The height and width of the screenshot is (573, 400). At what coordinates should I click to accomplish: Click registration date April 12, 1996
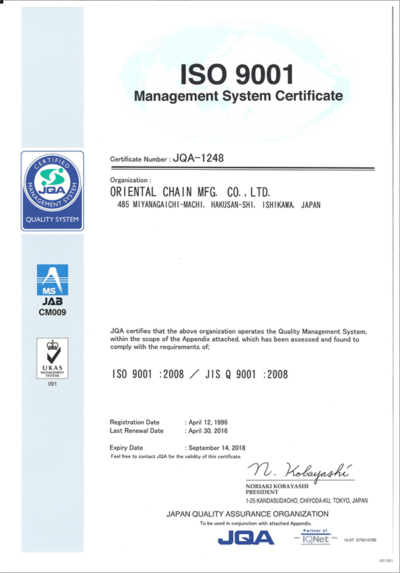tap(208, 422)
